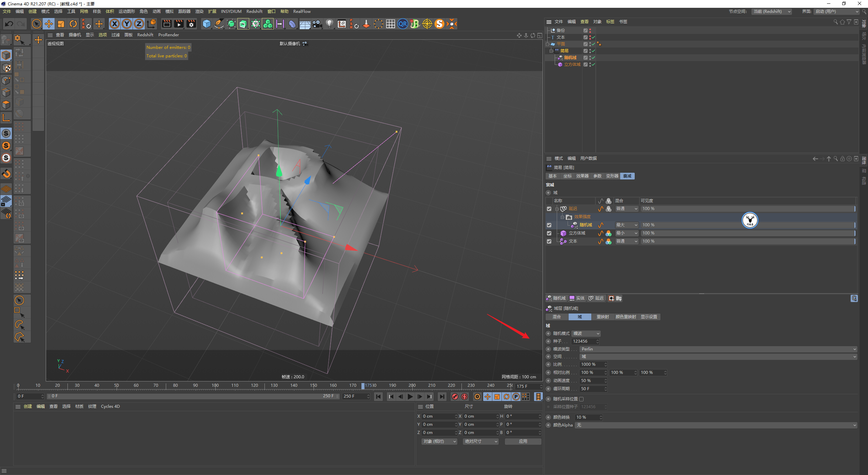Open the Camera object icon
868x475 pixels.
coord(317,24)
